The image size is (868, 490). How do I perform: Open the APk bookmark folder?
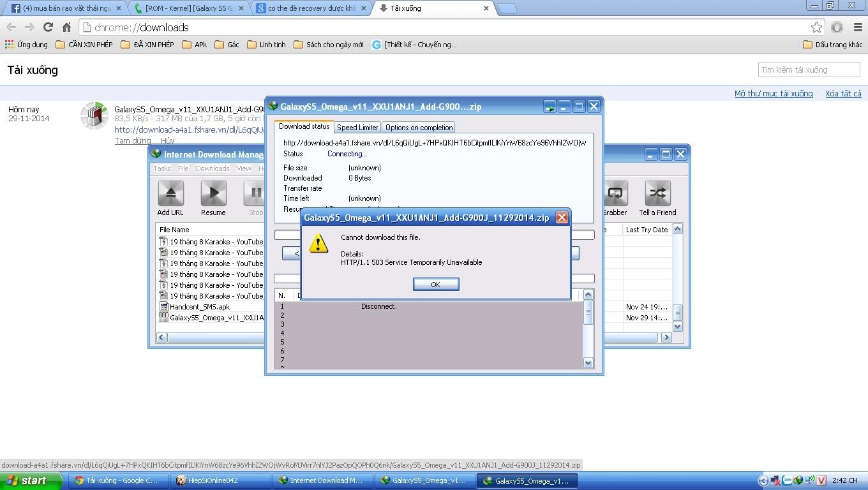195,45
